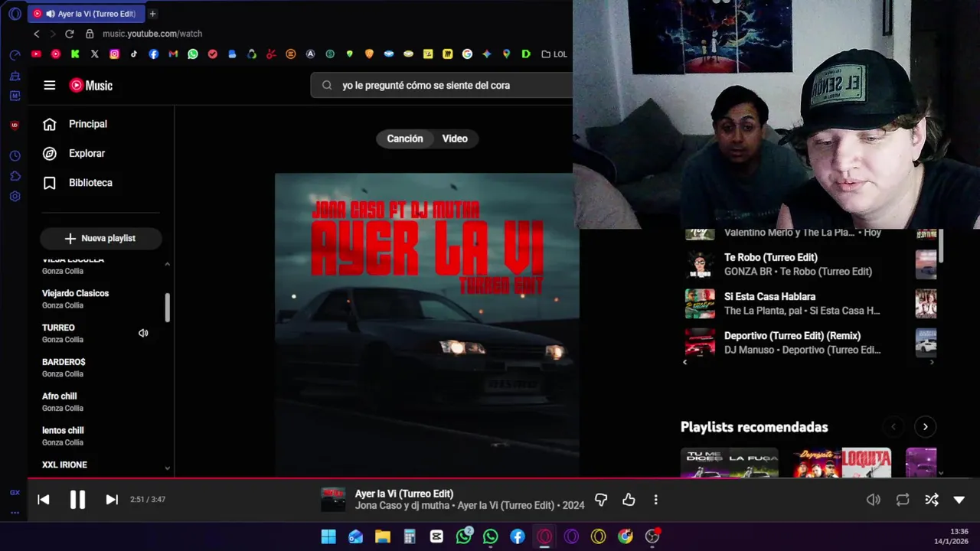Toggle repeat mode
The image size is (980, 551).
pos(903,500)
